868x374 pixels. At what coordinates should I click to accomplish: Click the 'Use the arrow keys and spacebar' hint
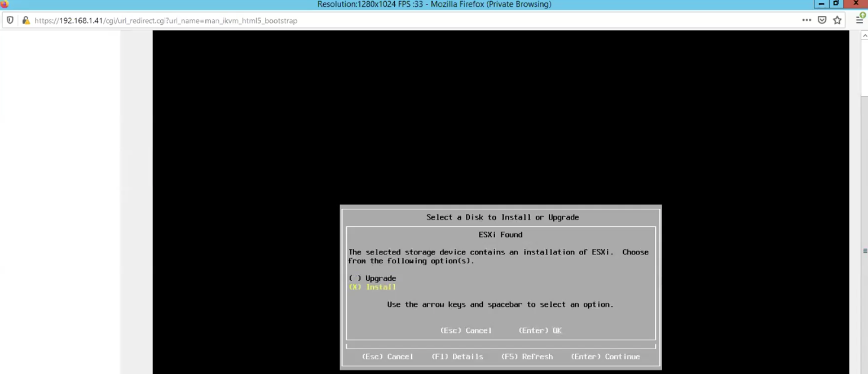[500, 305]
